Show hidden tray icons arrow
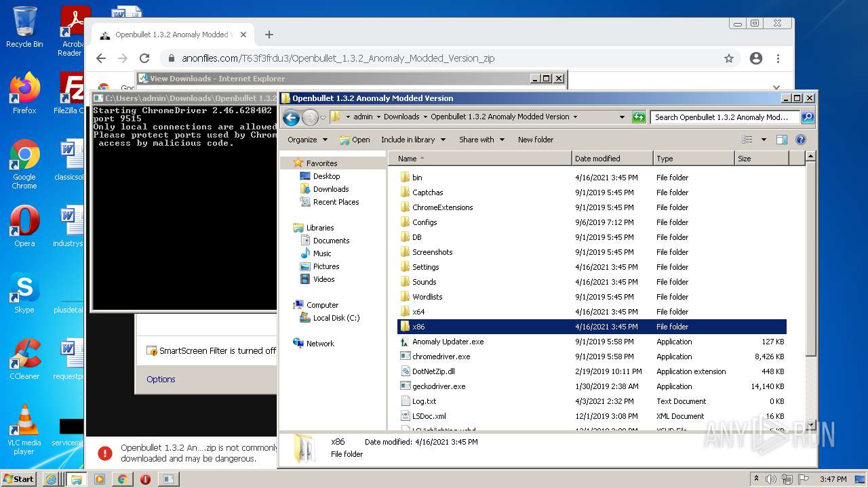The image size is (868, 488). tap(756, 479)
